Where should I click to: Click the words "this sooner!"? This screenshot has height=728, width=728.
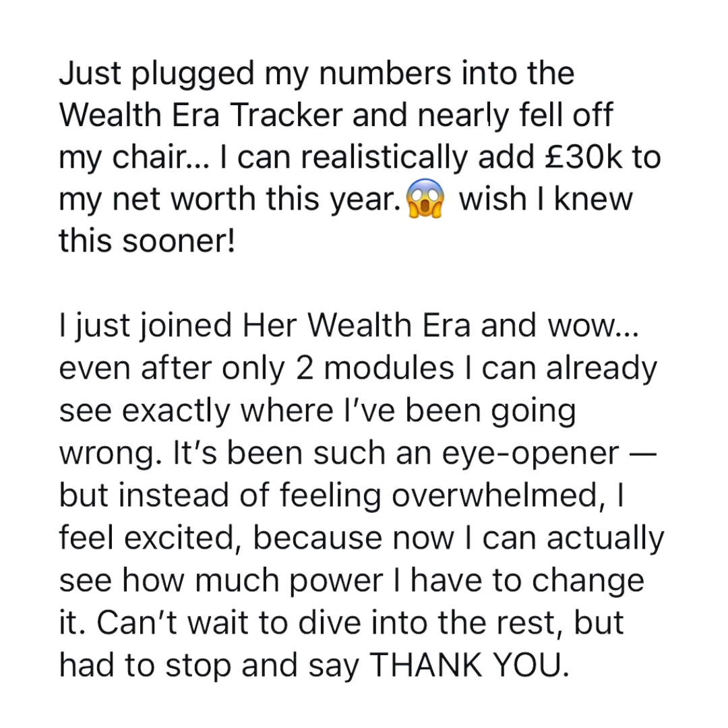[148, 242]
